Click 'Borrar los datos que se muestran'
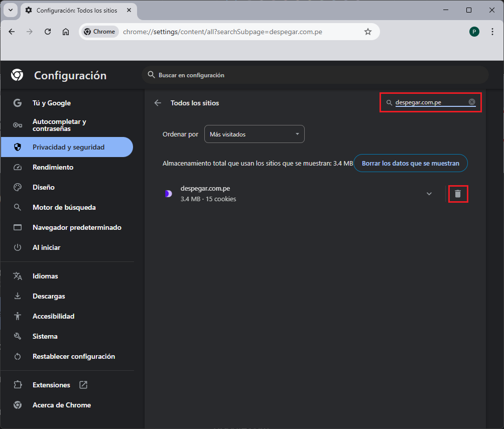This screenshot has height=429, width=504. (411, 163)
